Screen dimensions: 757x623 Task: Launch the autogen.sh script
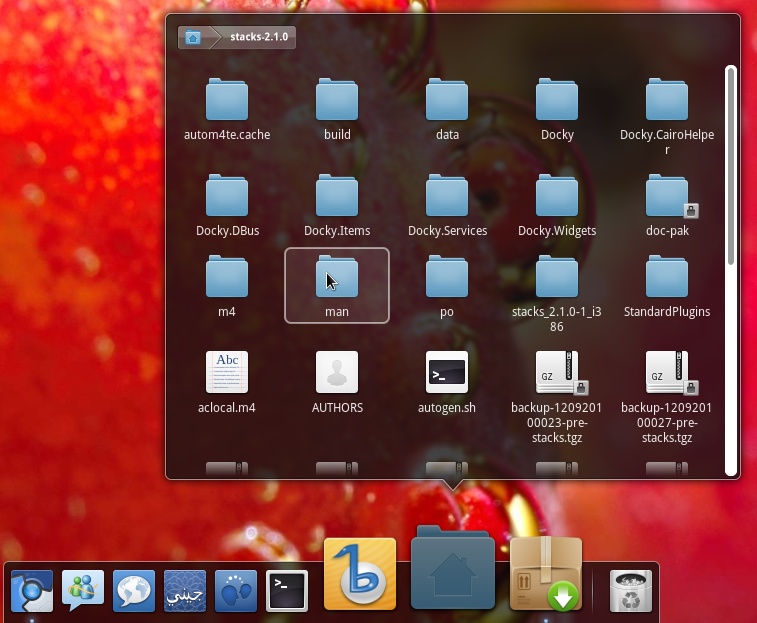447,382
